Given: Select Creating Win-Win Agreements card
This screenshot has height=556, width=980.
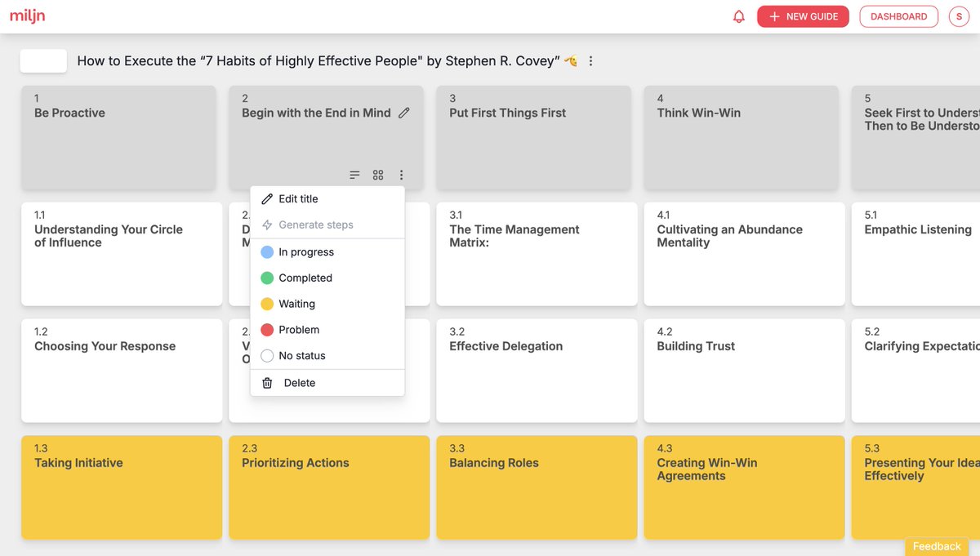Looking at the screenshot, I should [744, 487].
